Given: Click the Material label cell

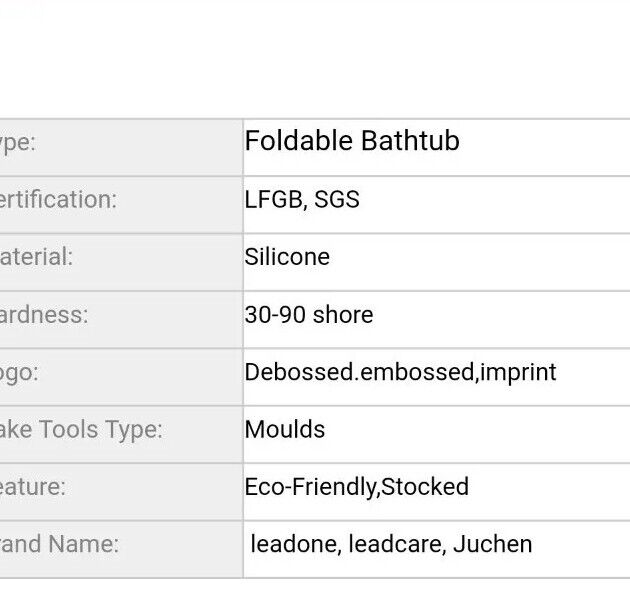Looking at the screenshot, I should [121, 262].
